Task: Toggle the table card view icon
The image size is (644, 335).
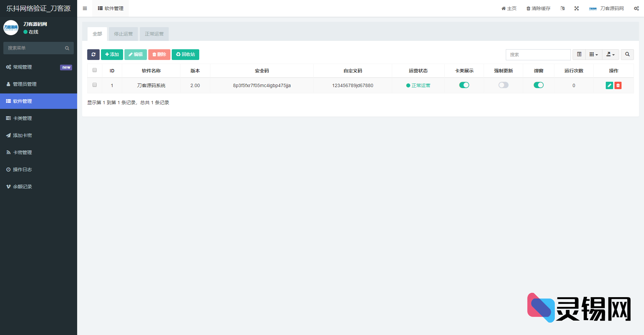Action: coord(579,54)
